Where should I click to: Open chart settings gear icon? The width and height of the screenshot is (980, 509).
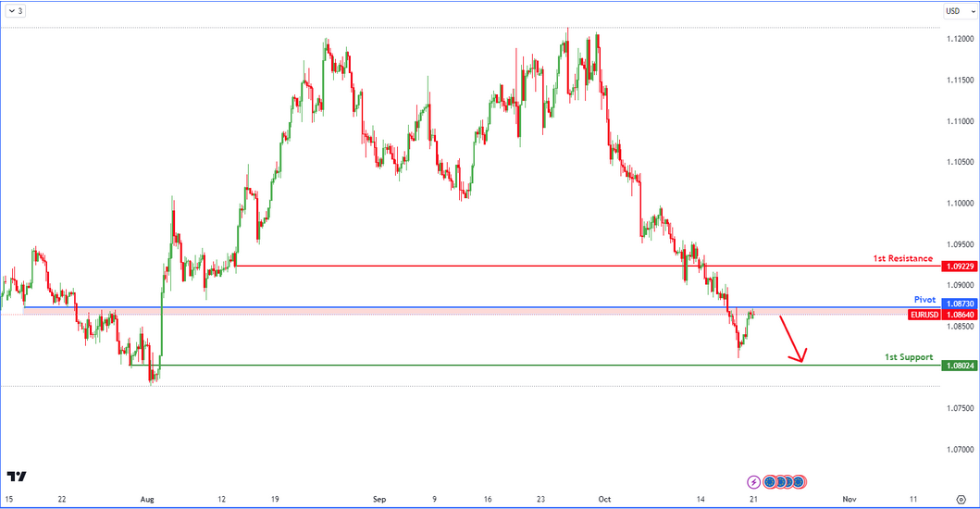[x=961, y=499]
